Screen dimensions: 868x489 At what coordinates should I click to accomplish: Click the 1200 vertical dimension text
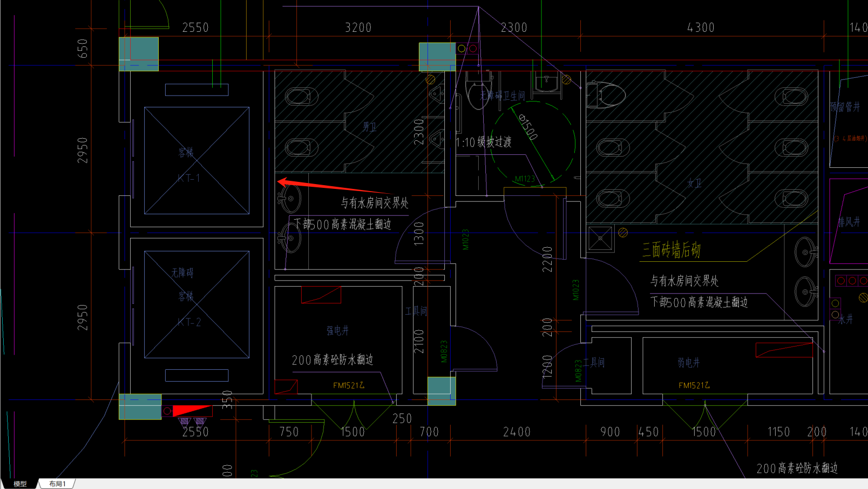(547, 366)
